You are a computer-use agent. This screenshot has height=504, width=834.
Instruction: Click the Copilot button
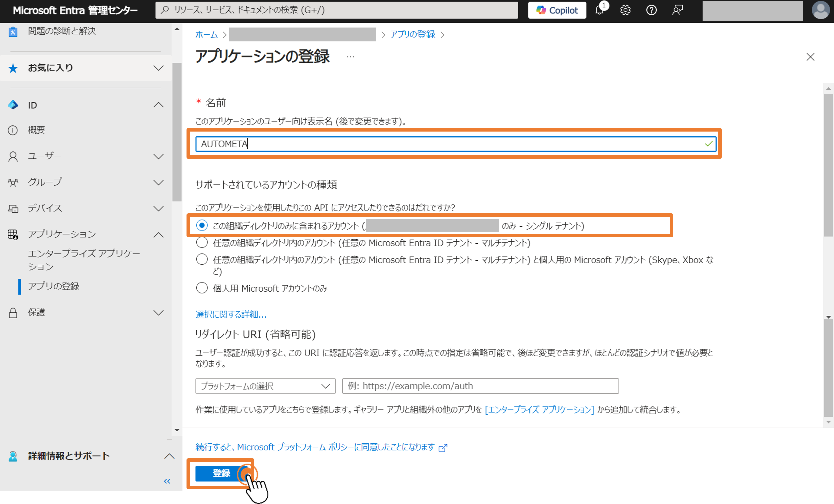coord(557,11)
